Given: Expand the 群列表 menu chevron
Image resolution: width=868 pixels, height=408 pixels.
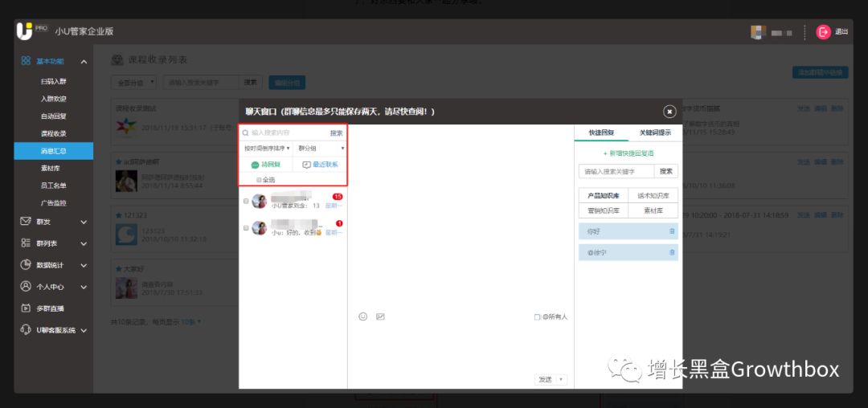Looking at the screenshot, I should click(x=84, y=244).
